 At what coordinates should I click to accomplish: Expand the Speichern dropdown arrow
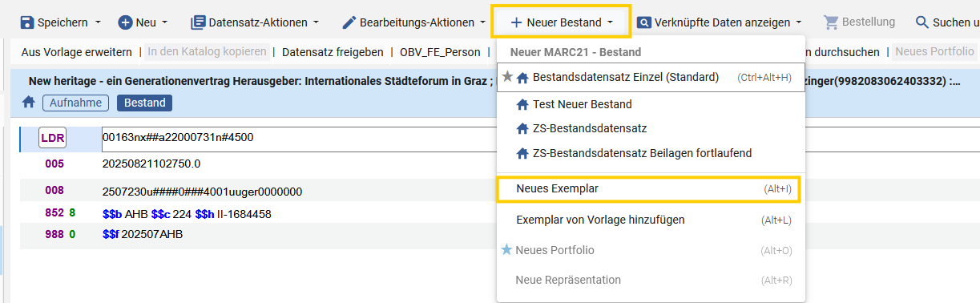99,22
